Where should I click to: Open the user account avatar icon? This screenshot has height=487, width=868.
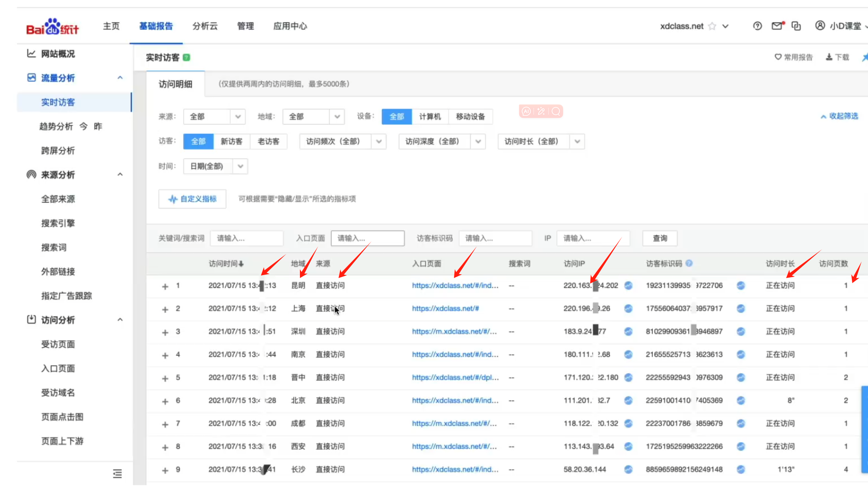[820, 26]
